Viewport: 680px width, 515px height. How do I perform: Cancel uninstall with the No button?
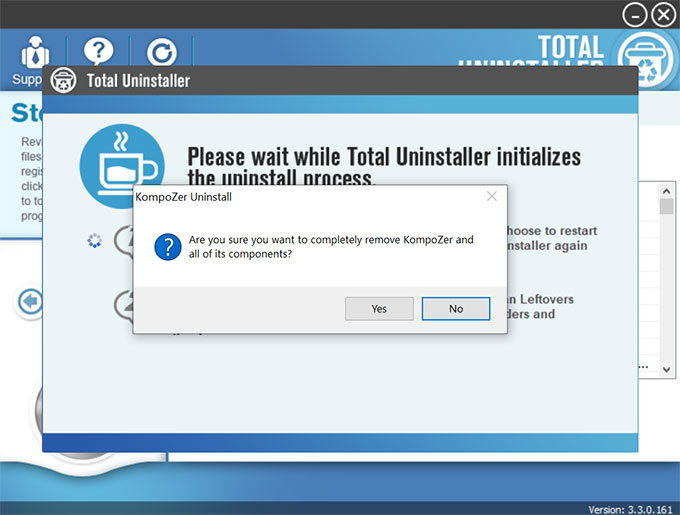456,309
